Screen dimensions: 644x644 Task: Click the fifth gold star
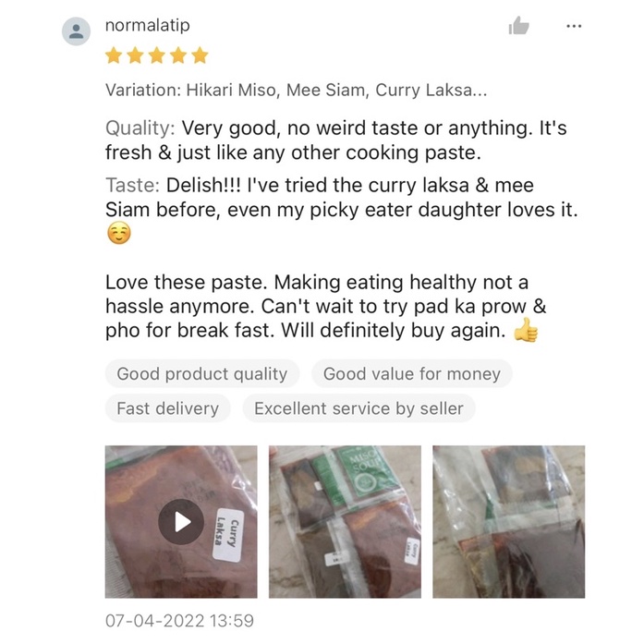[x=200, y=55]
